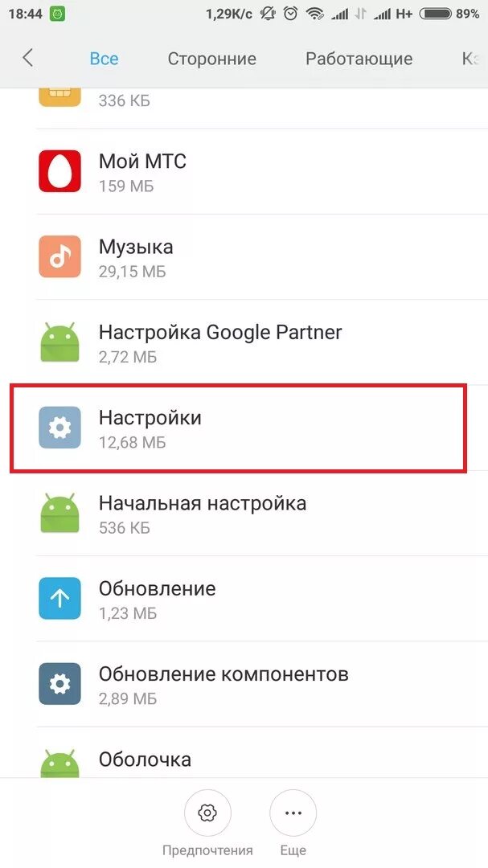Tap the Wi-Fi status bar icon

(x=316, y=14)
